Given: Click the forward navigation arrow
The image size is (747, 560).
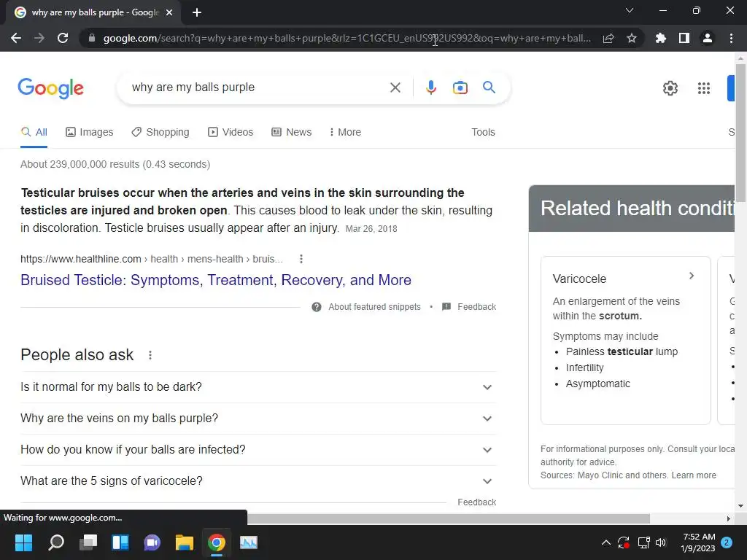Looking at the screenshot, I should (x=39, y=38).
